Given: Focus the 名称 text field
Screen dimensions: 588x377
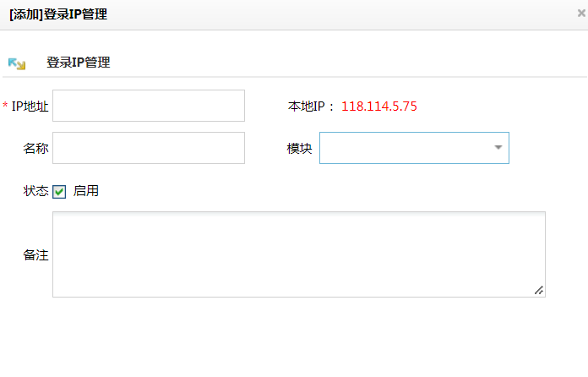Looking at the screenshot, I should (149, 148).
